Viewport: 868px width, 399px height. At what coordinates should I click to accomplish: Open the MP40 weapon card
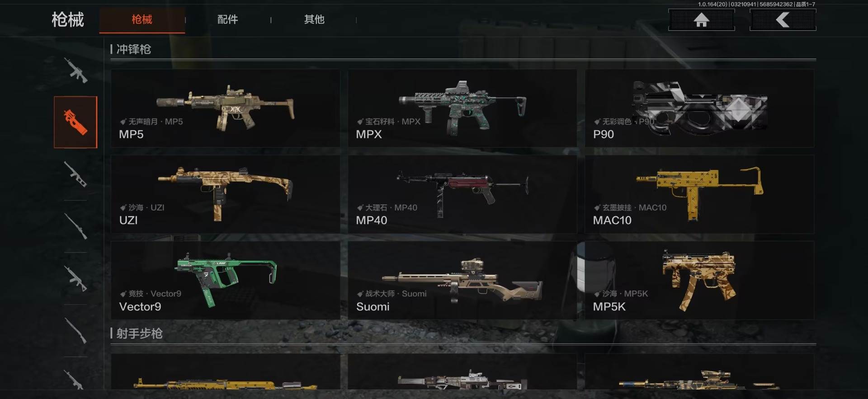coord(462,194)
